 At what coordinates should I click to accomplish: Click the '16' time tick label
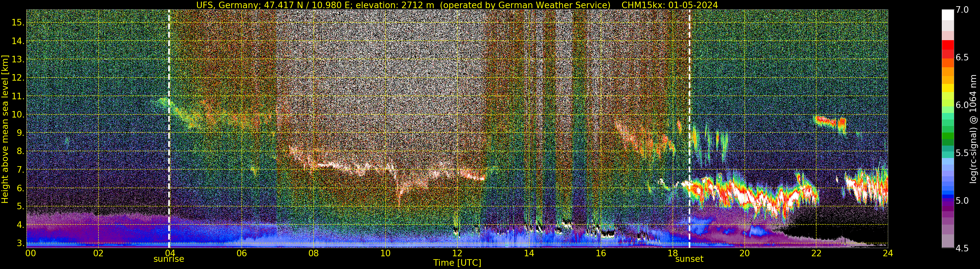click(x=601, y=253)
